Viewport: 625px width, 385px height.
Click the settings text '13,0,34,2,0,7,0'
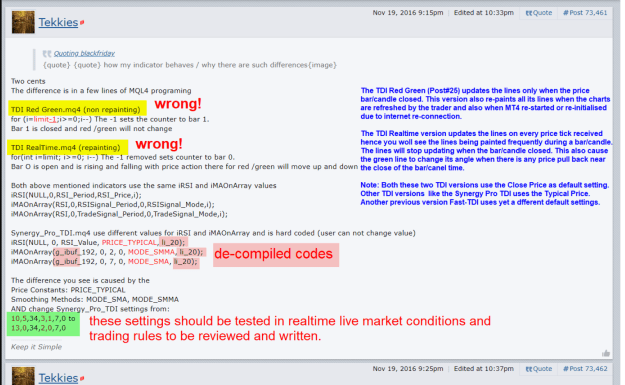click(39, 328)
